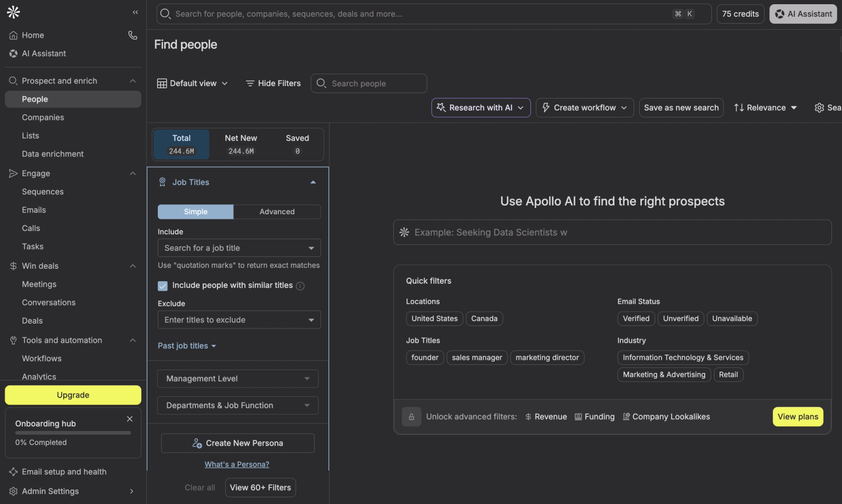Click the View 60+ Filters button
This screenshot has height=504, width=842.
(x=260, y=488)
